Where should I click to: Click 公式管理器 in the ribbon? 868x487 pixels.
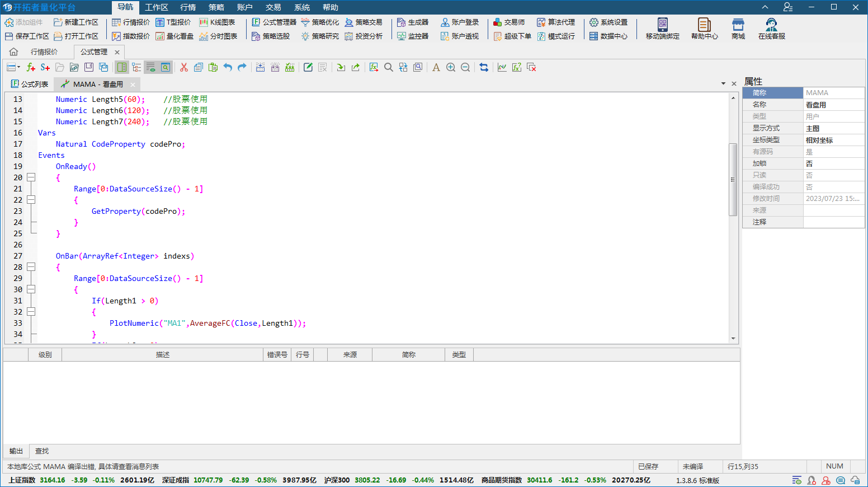tap(274, 22)
